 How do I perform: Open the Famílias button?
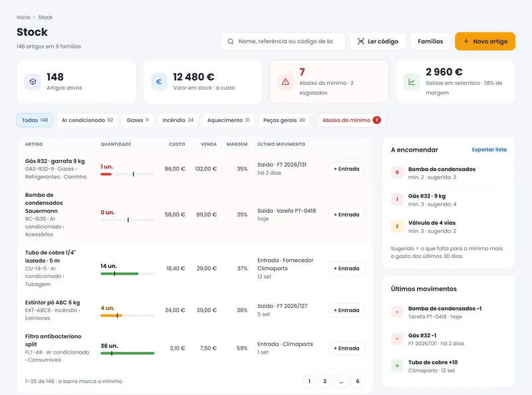(x=430, y=41)
